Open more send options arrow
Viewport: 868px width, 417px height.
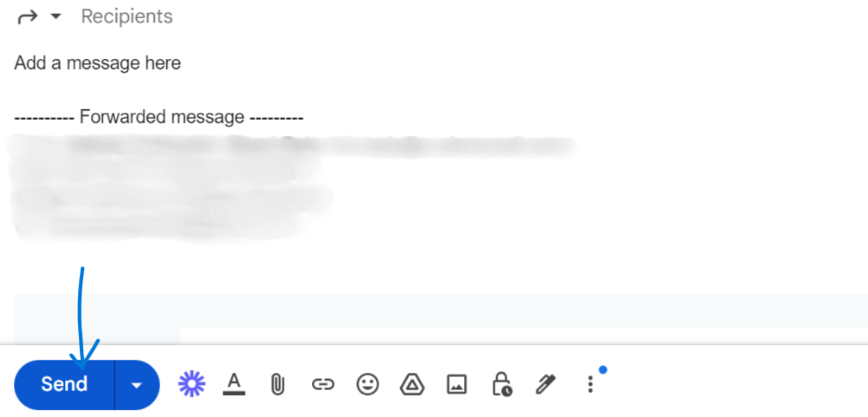137,384
